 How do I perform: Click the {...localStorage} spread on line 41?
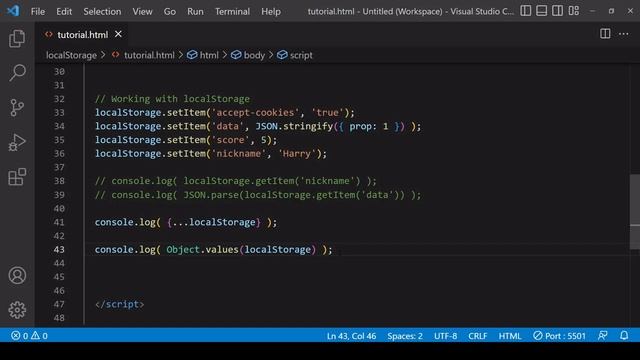(214, 222)
